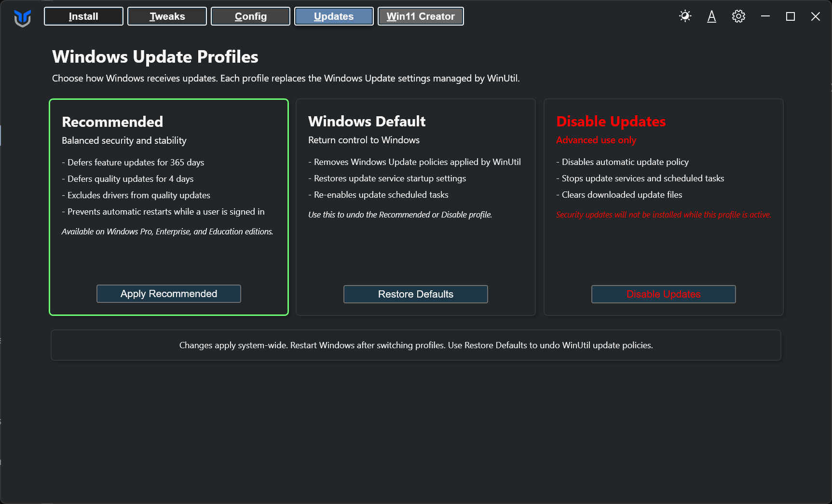Screen dimensions: 832x504
Task: Open the Win11 Creator tab
Action: [x=421, y=16]
